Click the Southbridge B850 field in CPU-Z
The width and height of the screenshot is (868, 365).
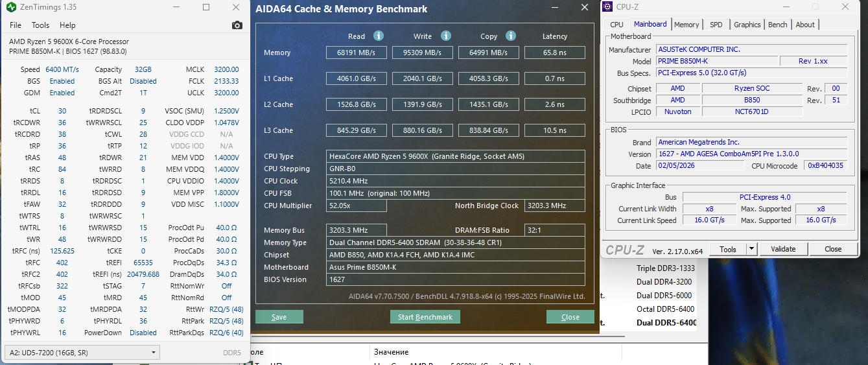point(751,100)
